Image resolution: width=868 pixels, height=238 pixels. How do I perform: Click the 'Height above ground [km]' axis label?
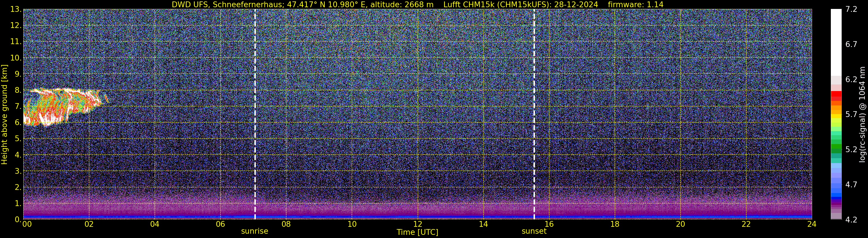click(x=4, y=114)
